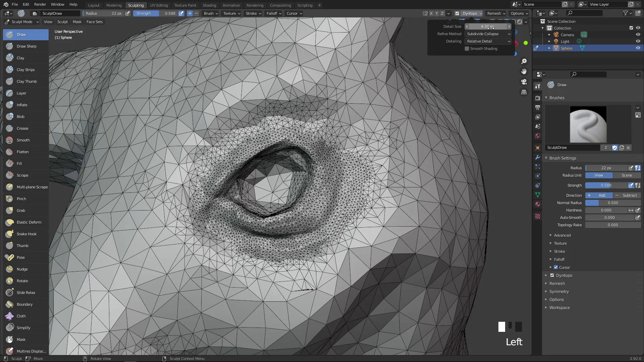
Task: Pick the Cloth sculpt brush
Action: tap(21, 316)
